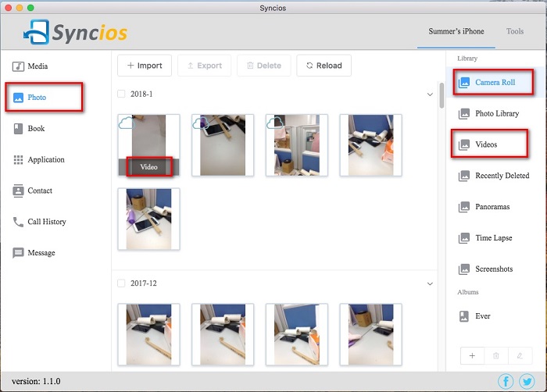Screen dimensions: 547x392
Task: Select the fourth 2017-12 photo thumbnail
Action: [x=371, y=334]
